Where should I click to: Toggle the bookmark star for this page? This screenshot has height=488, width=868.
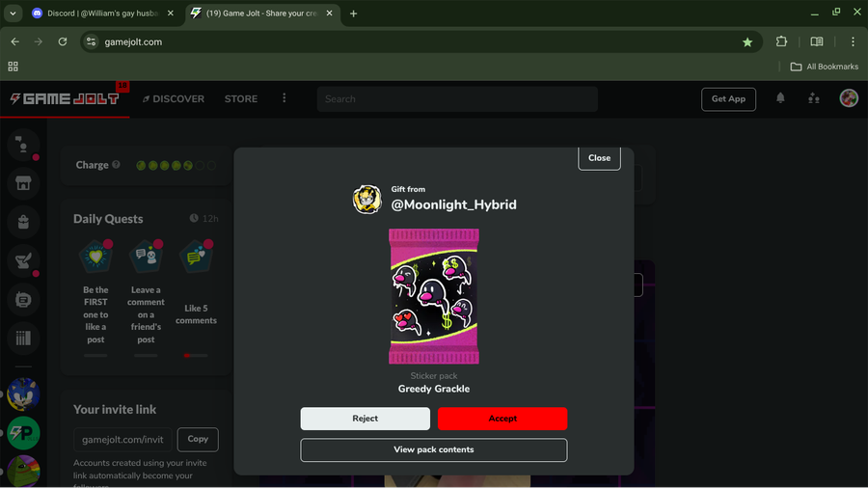(747, 42)
